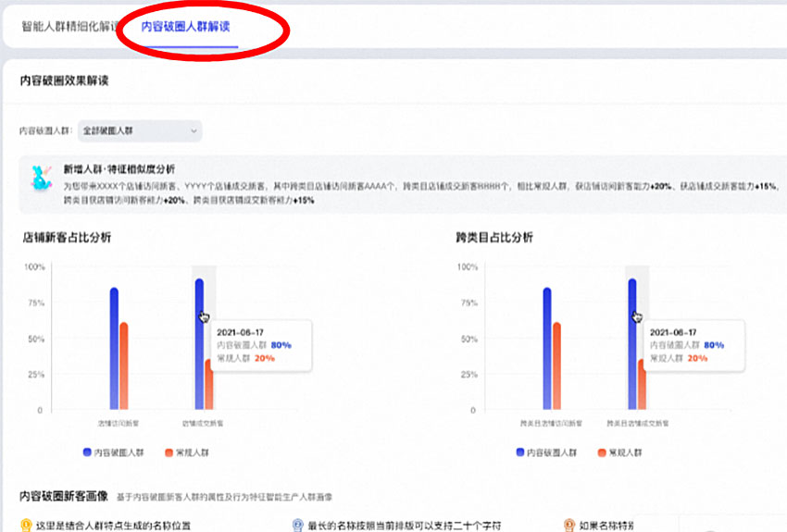Click blue bar for 跨类目店铺访问新客
The height and width of the screenshot is (532, 787).
click(x=547, y=349)
